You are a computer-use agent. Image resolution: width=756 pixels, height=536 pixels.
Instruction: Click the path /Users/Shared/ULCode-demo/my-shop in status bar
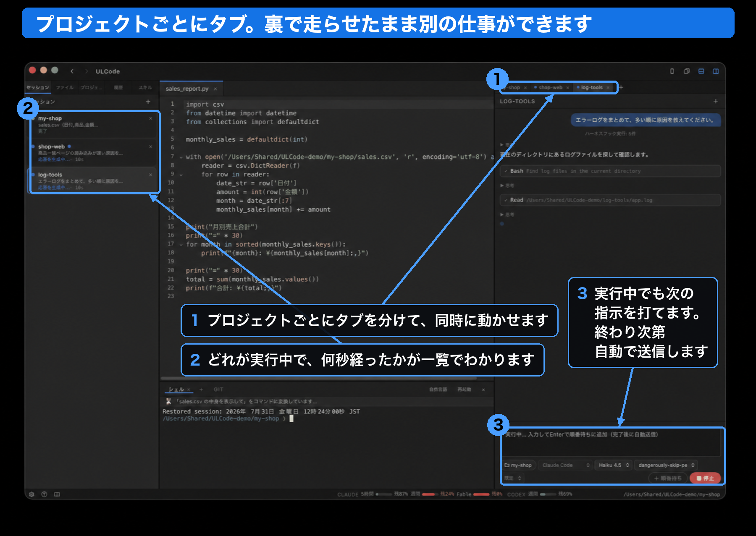pos(672,494)
